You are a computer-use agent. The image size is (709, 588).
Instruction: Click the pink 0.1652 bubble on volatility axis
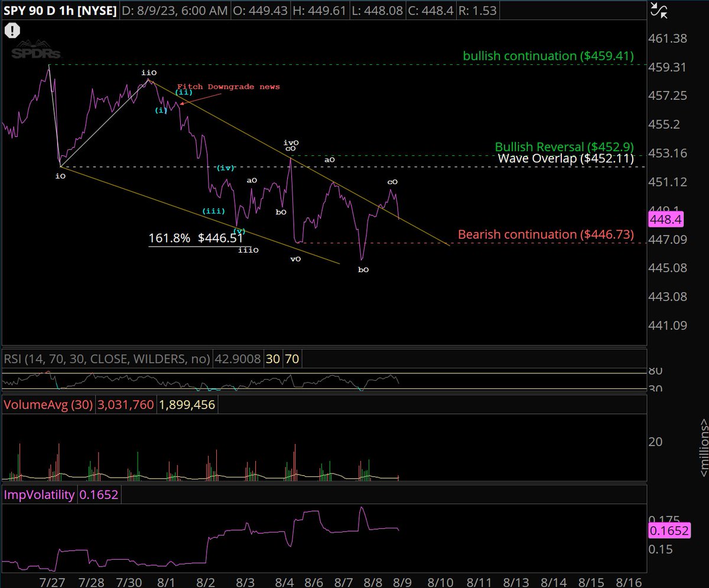(x=669, y=531)
